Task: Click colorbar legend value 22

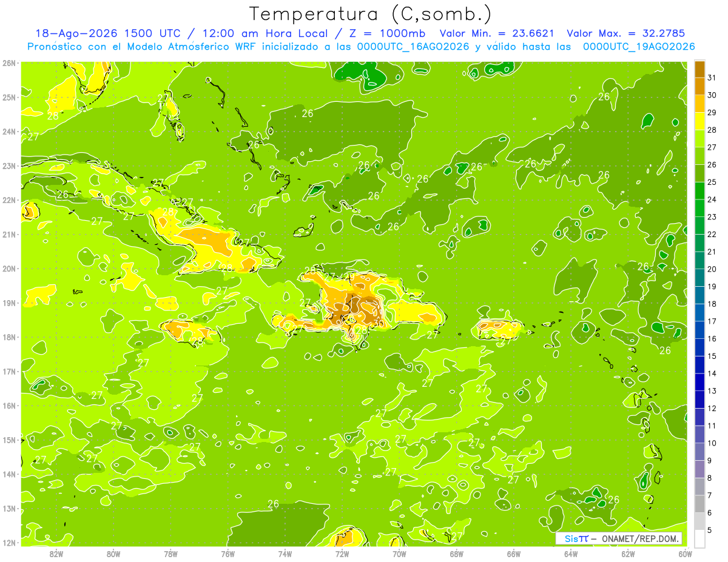Action: tap(712, 234)
